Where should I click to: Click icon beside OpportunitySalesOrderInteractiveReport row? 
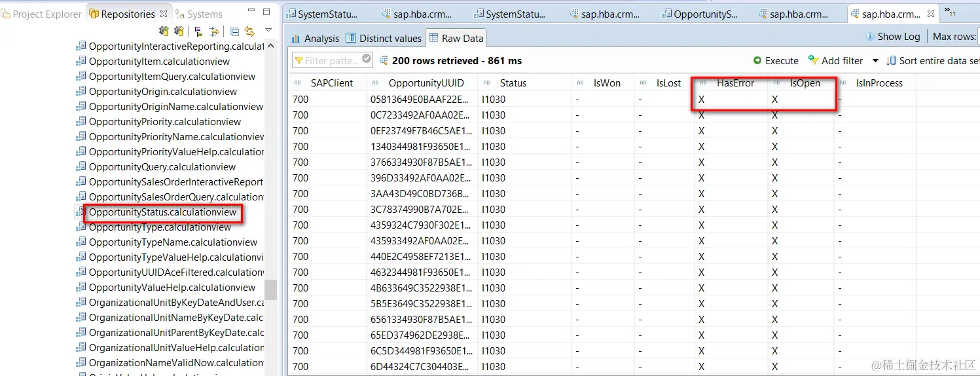pos(81,181)
